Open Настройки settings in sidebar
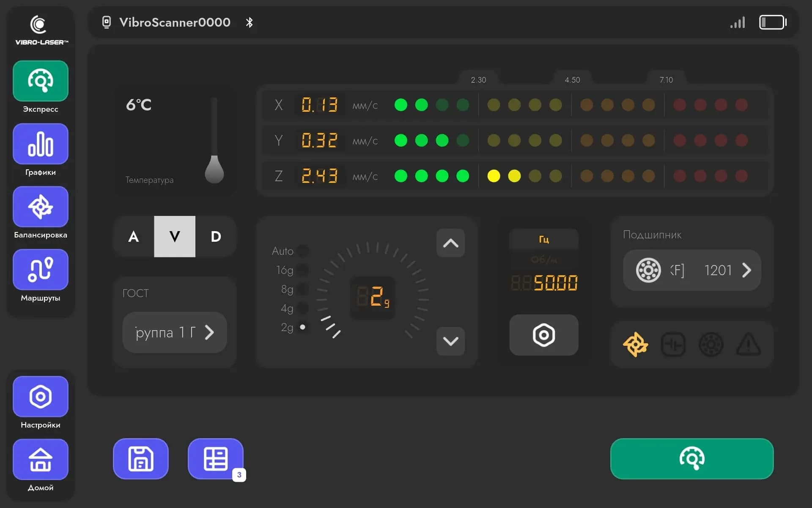Screen dimensions: 812x508 [x=41, y=397]
